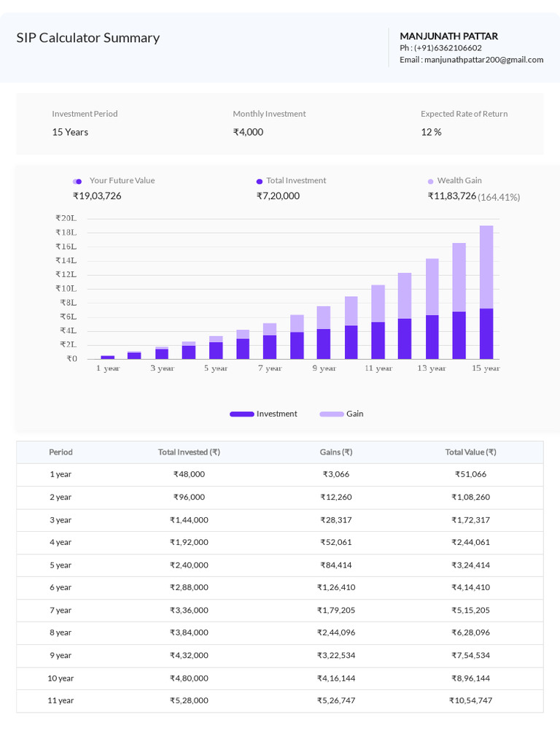Click the Total Value (₹) column header

coord(470,452)
